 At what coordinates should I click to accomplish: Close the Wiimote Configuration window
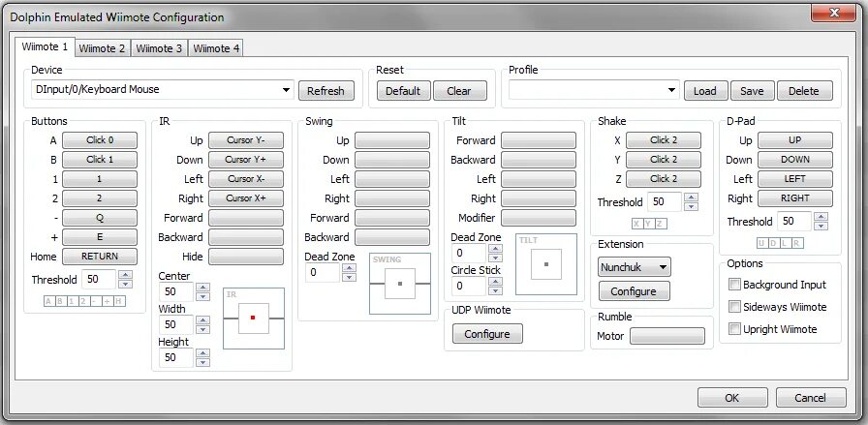pyautogui.click(x=834, y=13)
